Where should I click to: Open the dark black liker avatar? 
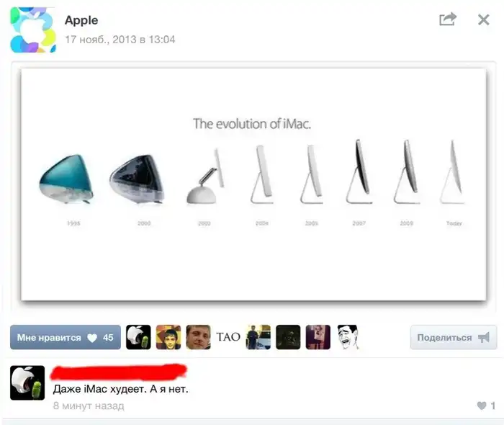pos(288,337)
